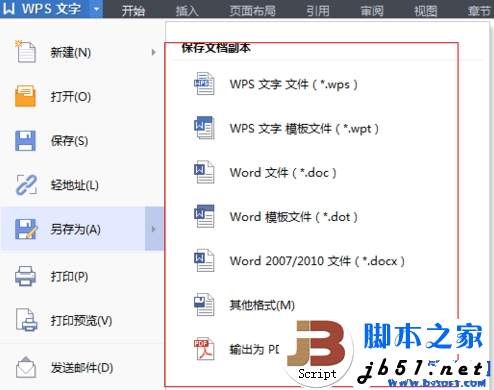Click the envelope icon for 发送邮件
The height and width of the screenshot is (390, 494).
click(26, 367)
